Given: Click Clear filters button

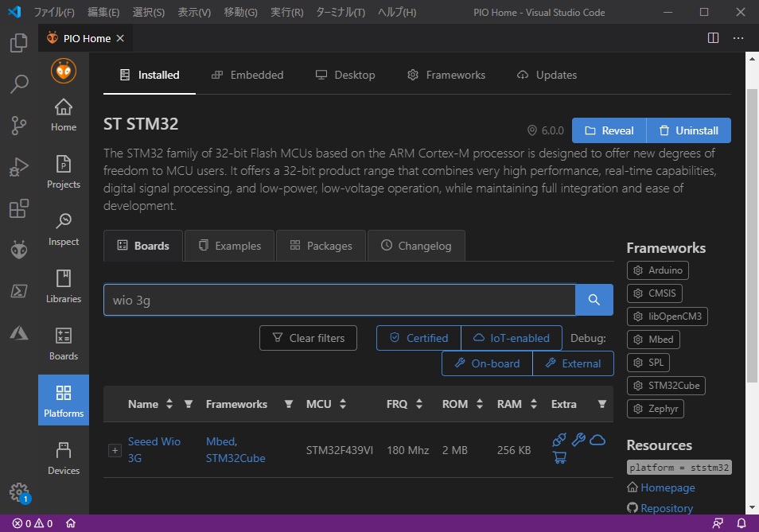Looking at the screenshot, I should coord(308,338).
